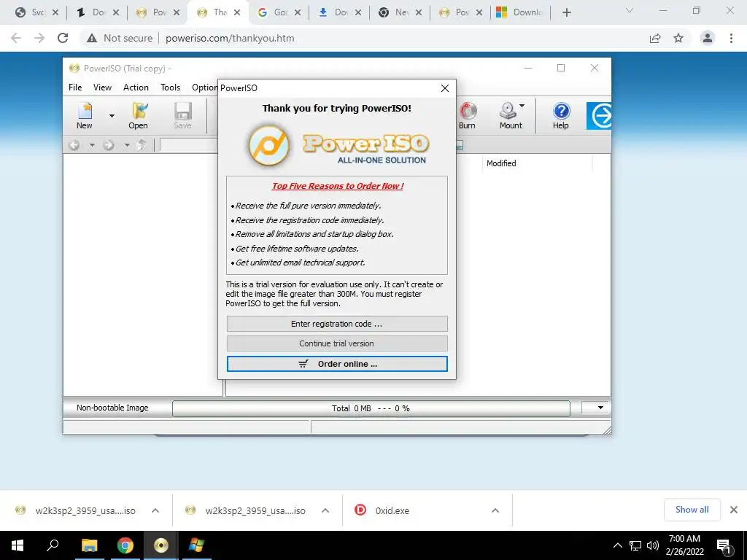Viewport: 747px width, 560px height.
Task: Reload the browser page
Action: tap(63, 38)
